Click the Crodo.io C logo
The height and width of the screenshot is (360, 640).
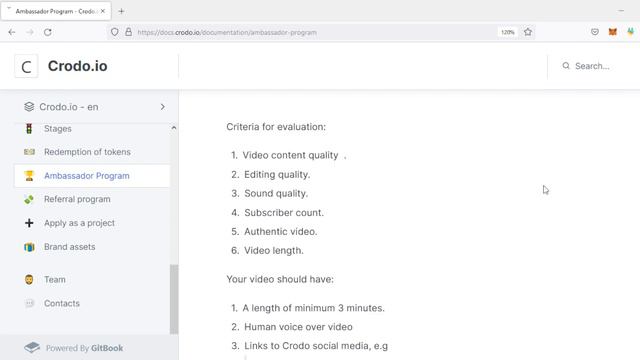point(26,66)
